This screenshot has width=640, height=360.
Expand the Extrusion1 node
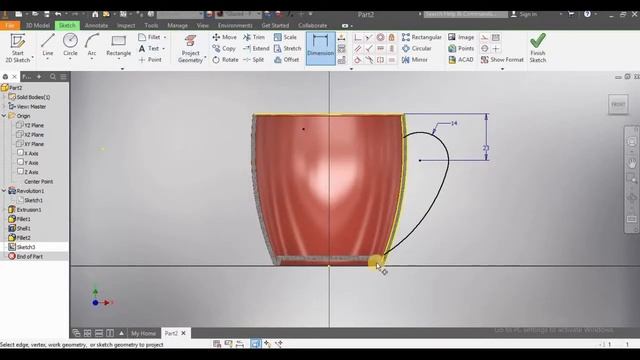[4, 209]
